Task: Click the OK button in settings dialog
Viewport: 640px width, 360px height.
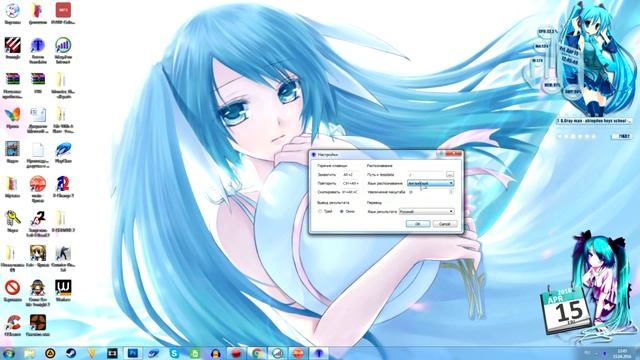Action: 418,224
